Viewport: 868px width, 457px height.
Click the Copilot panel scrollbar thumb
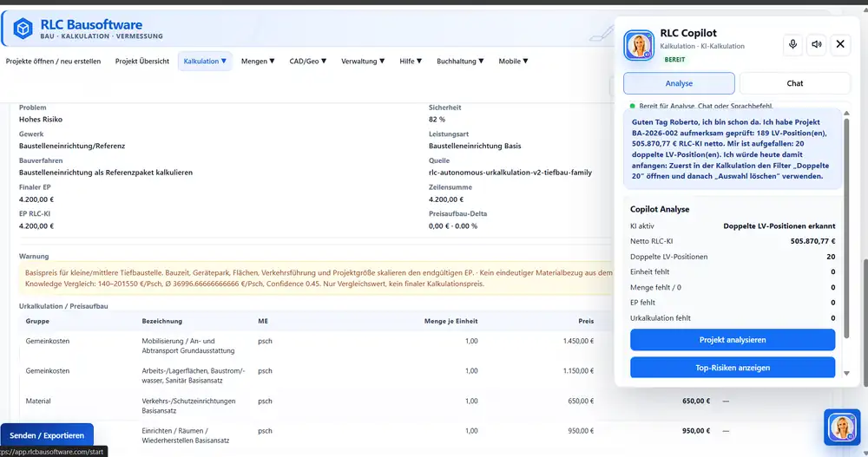[x=846, y=228]
